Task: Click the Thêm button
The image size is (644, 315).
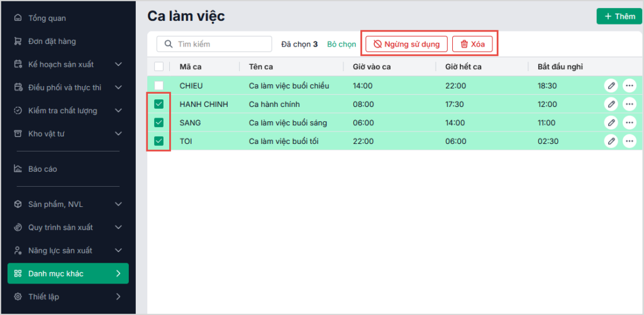Action: [x=619, y=16]
